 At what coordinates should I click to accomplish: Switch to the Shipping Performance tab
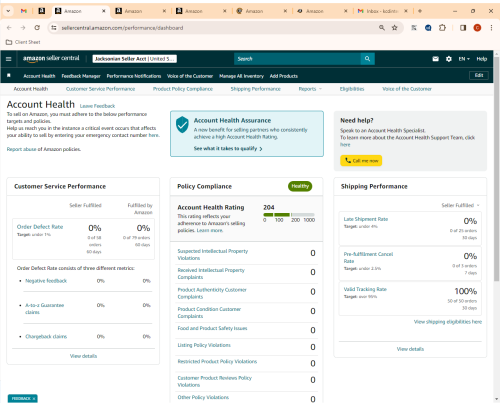pyautogui.click(x=256, y=89)
